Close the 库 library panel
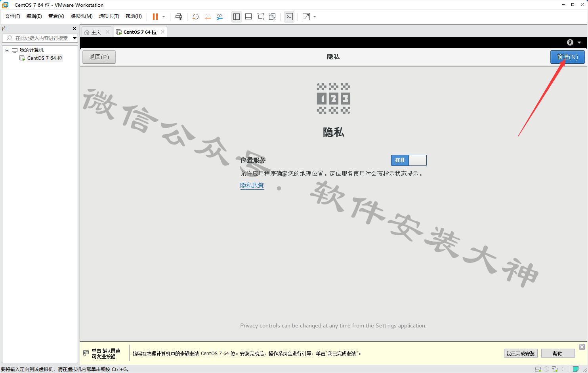This screenshot has width=588, height=373. click(x=74, y=29)
